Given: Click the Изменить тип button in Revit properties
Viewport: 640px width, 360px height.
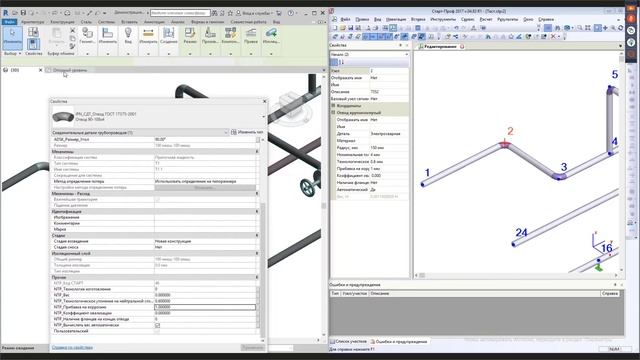Looking at the screenshot, I should click(x=247, y=132).
